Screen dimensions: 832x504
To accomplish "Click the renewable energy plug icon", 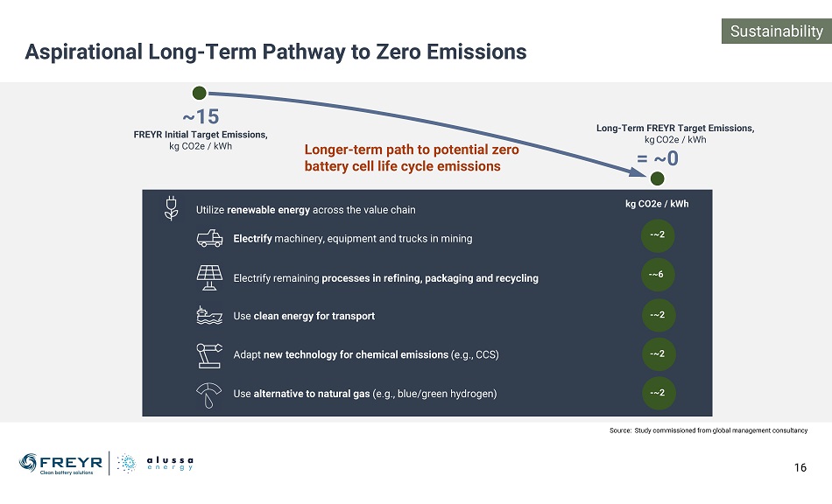I will [173, 207].
